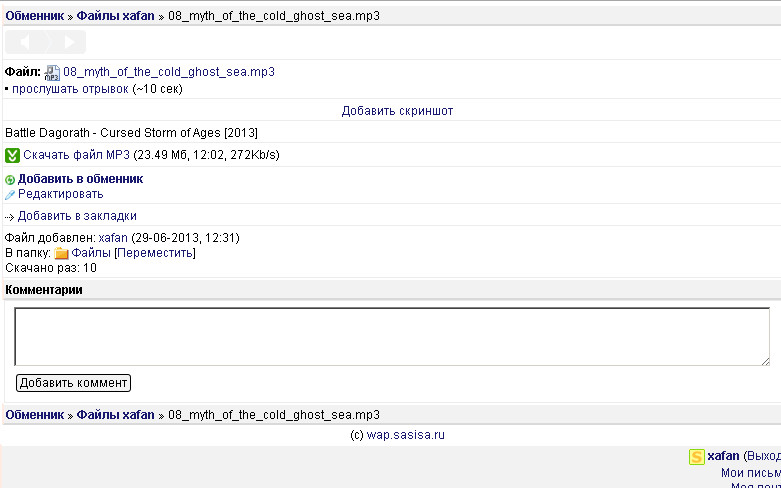Click the previous file arrow
This screenshot has width=781, height=488.
point(25,42)
